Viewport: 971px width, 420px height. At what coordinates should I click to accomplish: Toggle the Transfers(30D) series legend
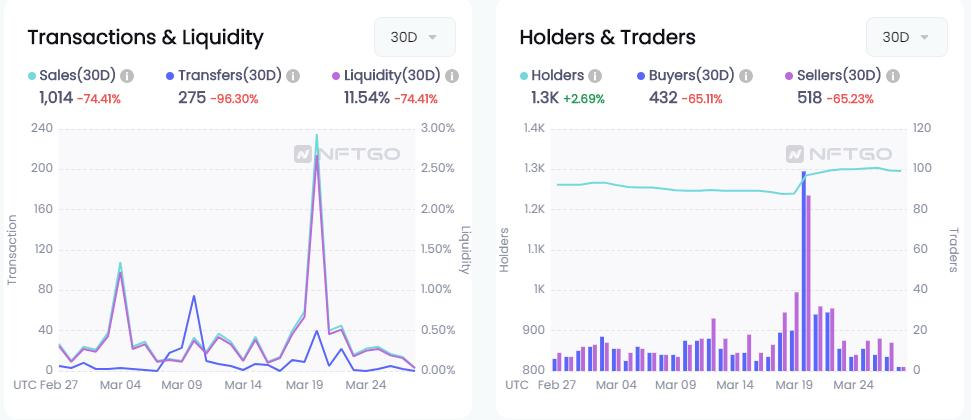[x=224, y=76]
